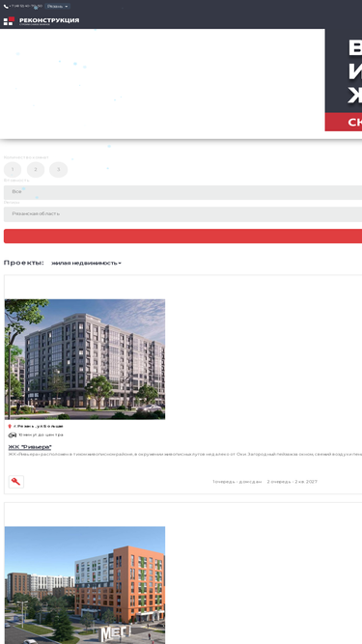Image resolution: width=362 pixels, height=644 pixels.
Task: Expand the floor dropdown showing Все
Action: [182, 192]
